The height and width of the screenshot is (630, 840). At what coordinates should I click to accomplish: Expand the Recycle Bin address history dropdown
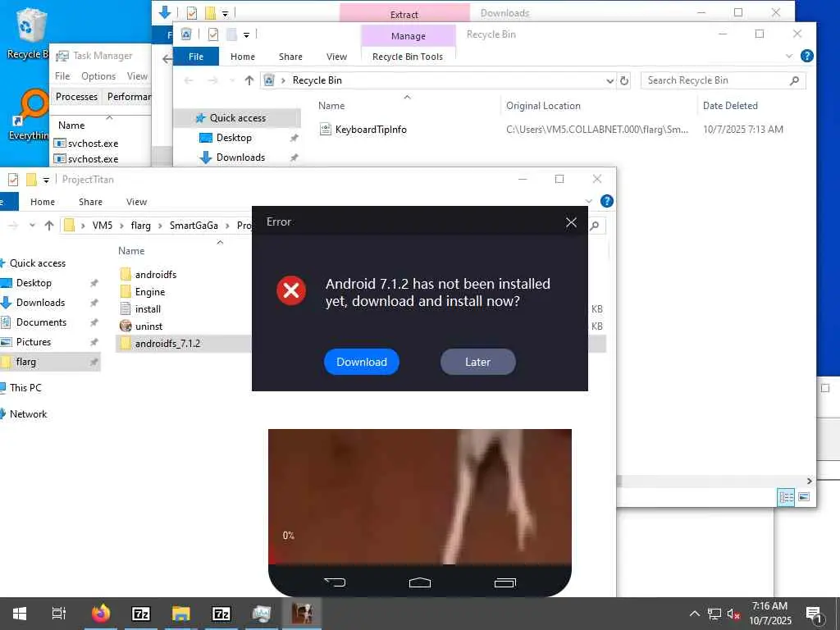609,80
